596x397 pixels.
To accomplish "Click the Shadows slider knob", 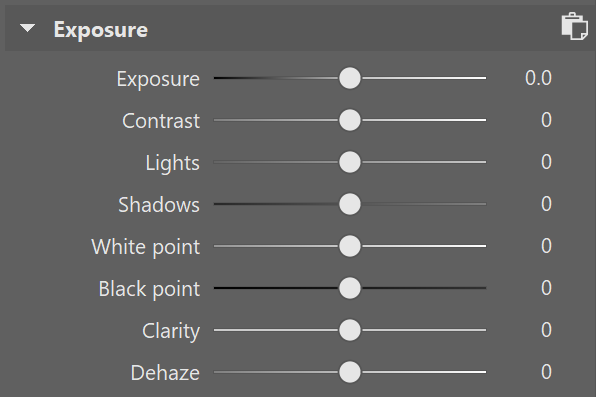I will click(x=350, y=204).
